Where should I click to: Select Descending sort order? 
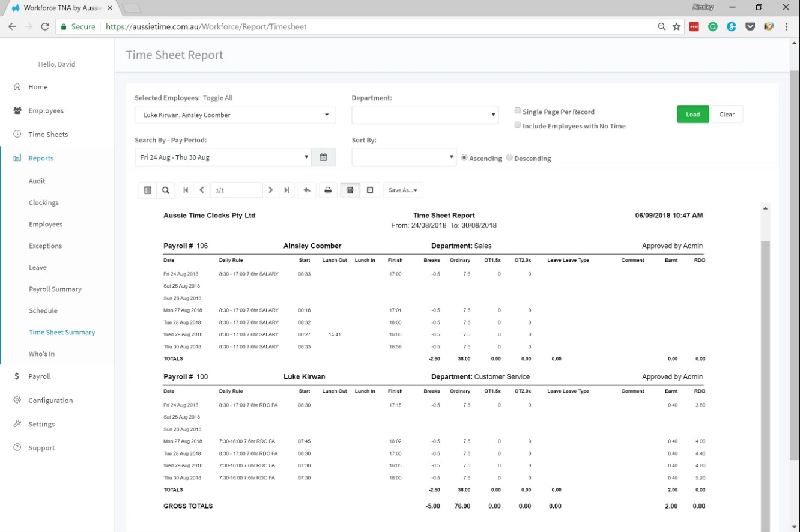(x=509, y=157)
